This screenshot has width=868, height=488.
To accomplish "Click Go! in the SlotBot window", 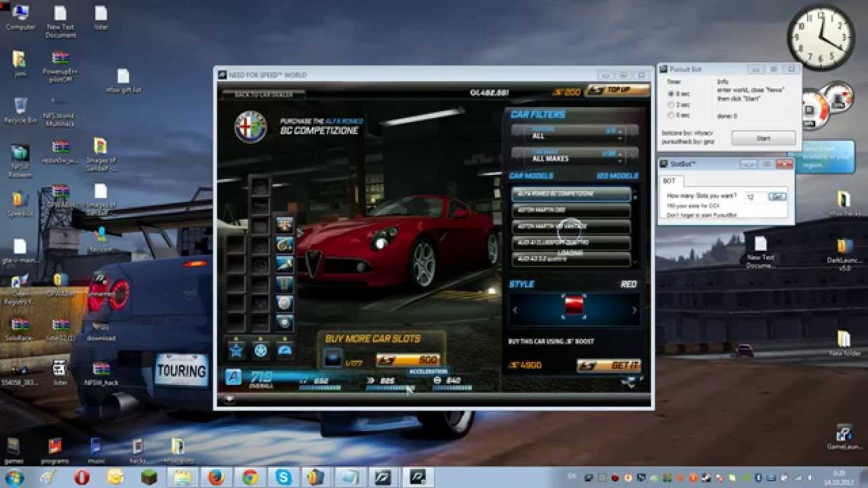I will click(x=777, y=196).
